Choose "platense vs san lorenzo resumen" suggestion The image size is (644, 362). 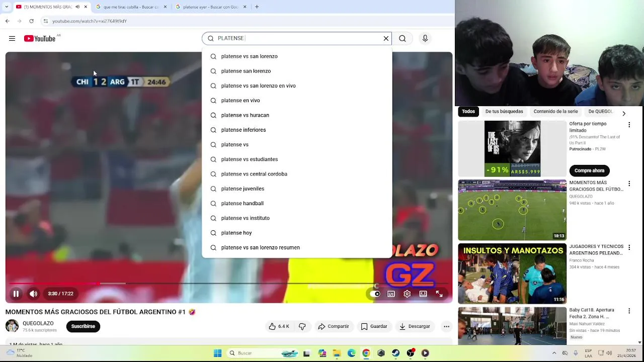point(297,247)
